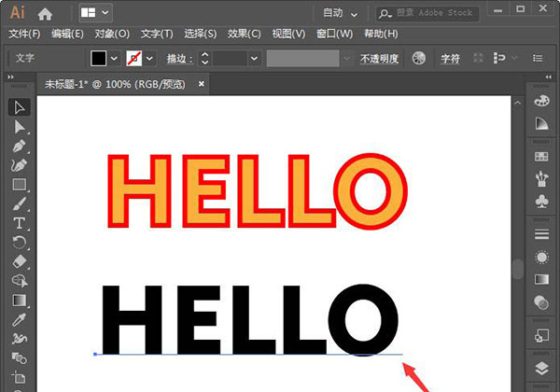
Task: Click the Home icon
Action: coord(45,14)
